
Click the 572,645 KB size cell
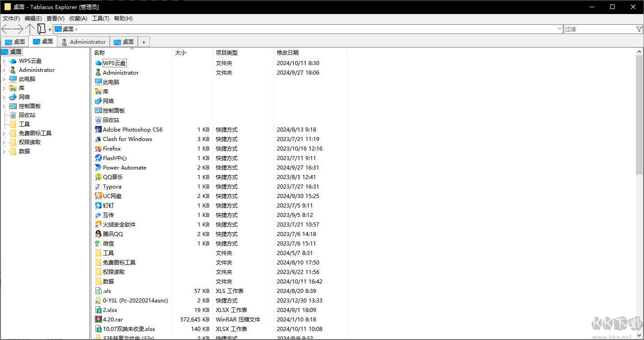(x=195, y=320)
